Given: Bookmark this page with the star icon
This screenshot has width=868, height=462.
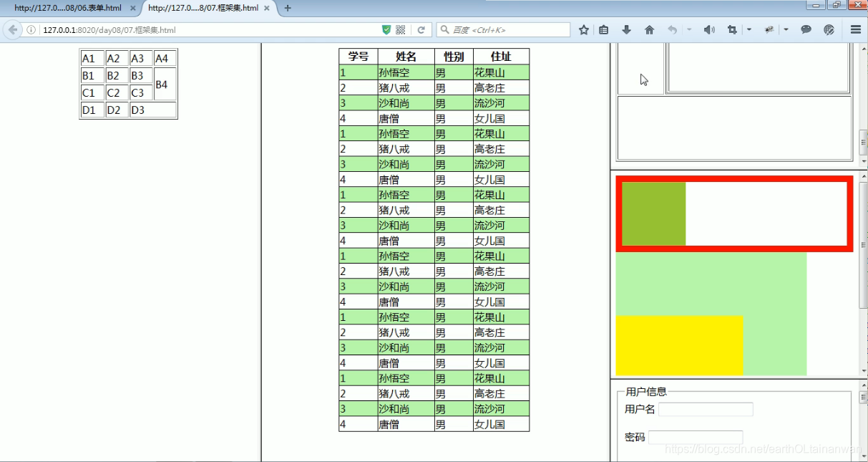Looking at the screenshot, I should pos(584,29).
